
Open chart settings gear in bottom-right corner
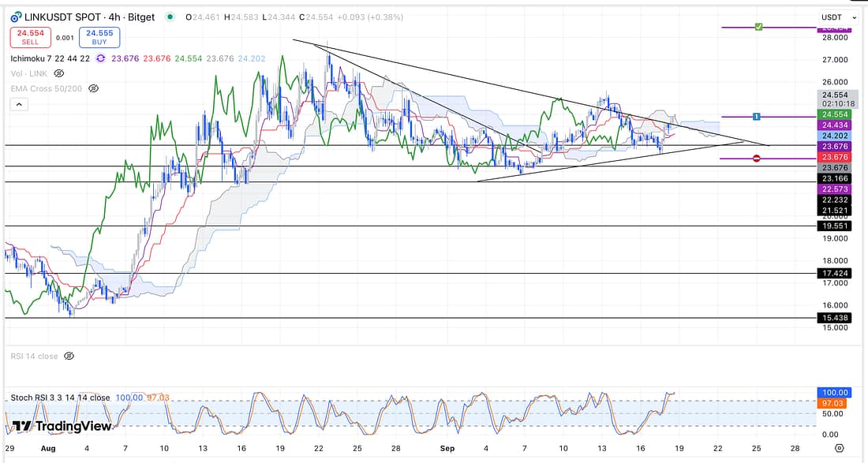839,448
